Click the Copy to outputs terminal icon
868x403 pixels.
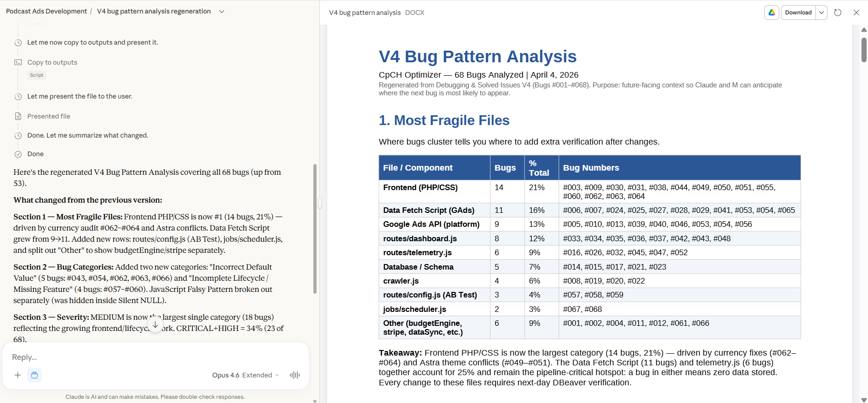point(18,62)
